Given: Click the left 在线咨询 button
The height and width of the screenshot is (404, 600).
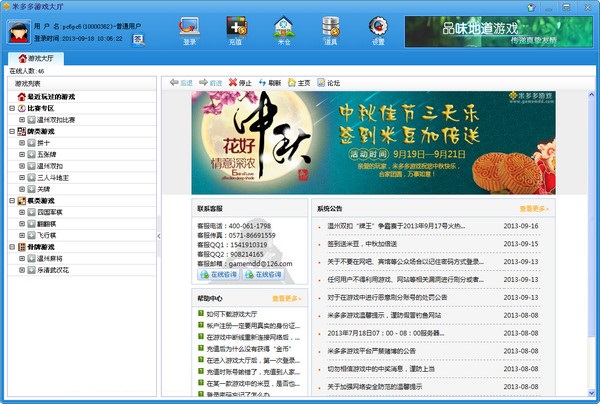Looking at the screenshot, I should click(219, 275).
